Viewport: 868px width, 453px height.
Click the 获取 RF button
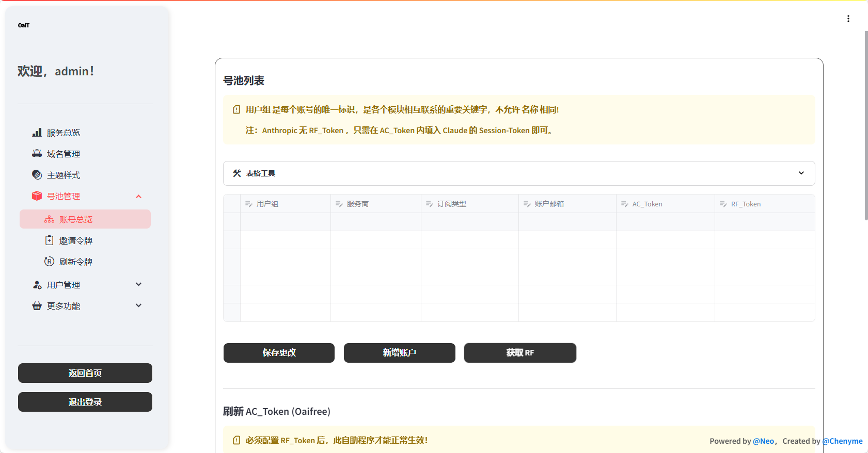[x=520, y=353]
